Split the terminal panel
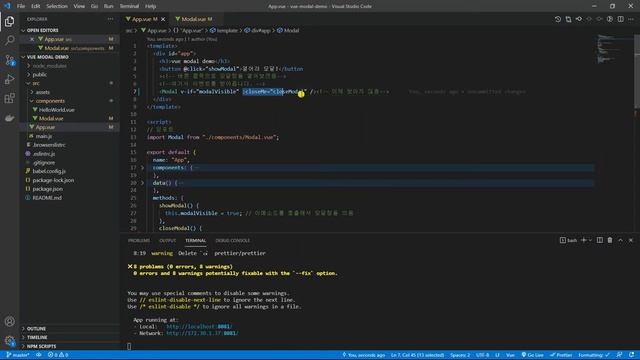This screenshot has height=360, width=640. pyautogui.click(x=600, y=240)
